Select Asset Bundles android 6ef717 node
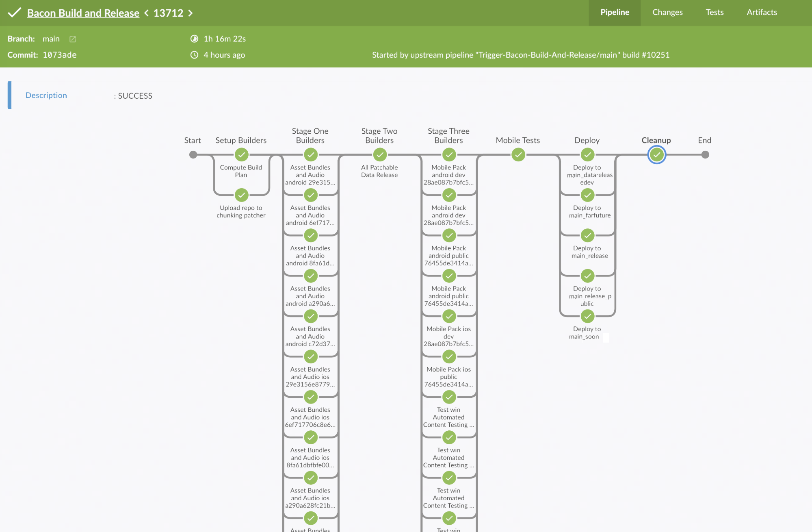 point(311,195)
